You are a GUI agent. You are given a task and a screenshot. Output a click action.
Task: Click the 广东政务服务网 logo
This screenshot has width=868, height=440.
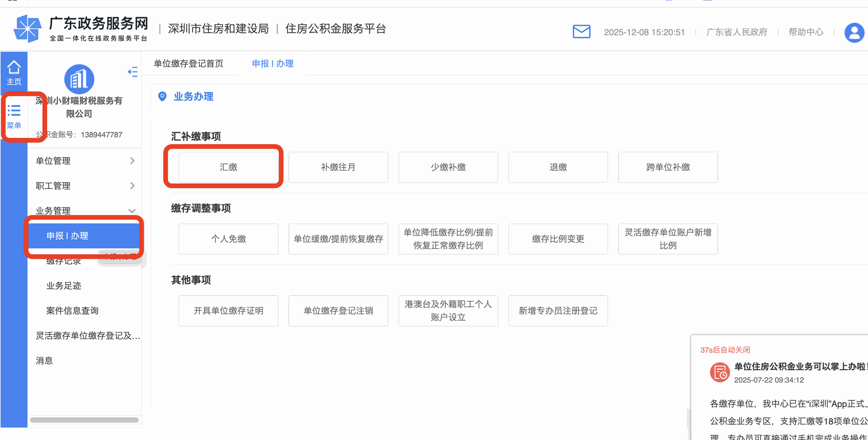click(x=81, y=28)
